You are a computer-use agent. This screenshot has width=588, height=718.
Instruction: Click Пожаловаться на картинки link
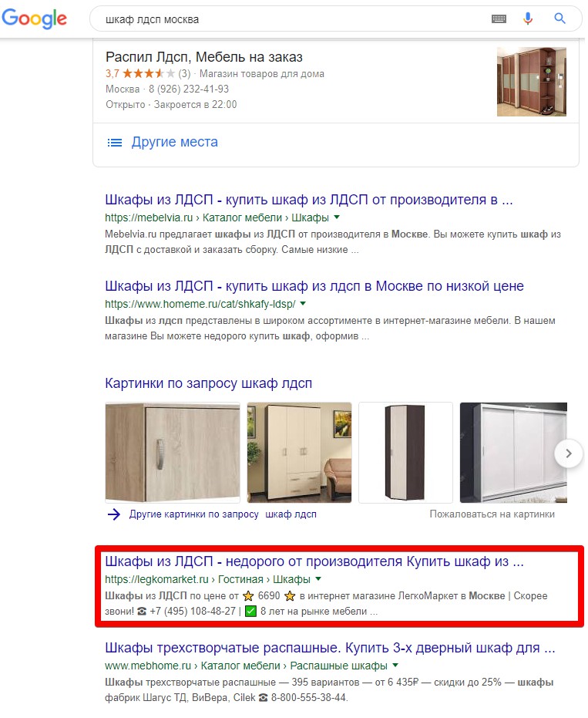click(x=492, y=514)
